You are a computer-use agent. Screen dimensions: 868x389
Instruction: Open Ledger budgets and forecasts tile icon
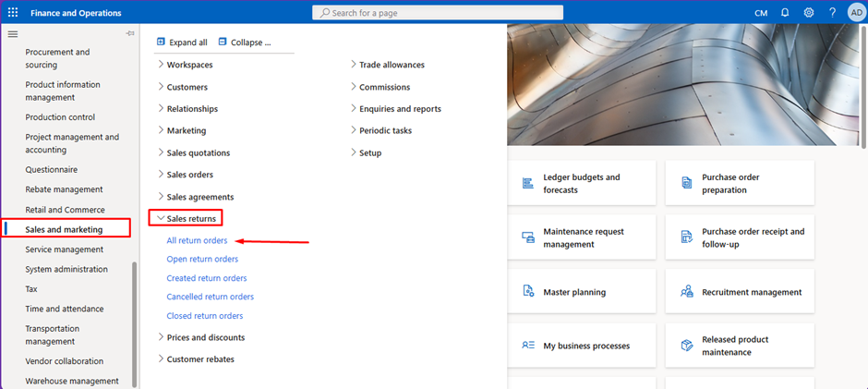527,184
